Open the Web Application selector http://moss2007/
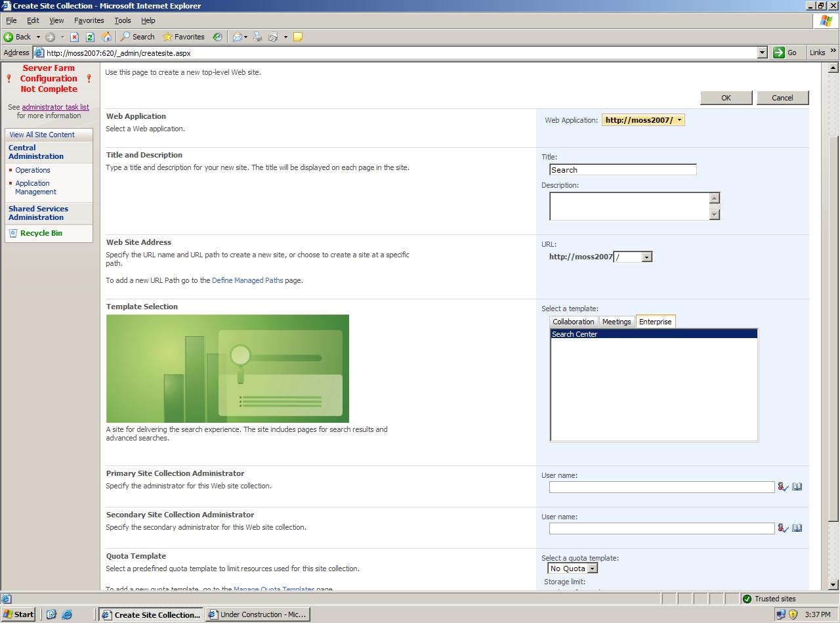840x623 pixels. (x=643, y=120)
